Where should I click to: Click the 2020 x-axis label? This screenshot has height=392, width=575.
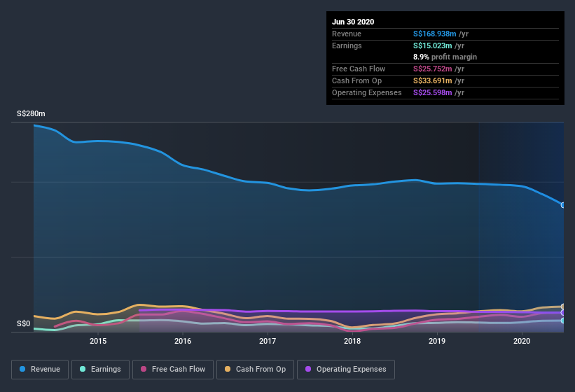point(522,341)
